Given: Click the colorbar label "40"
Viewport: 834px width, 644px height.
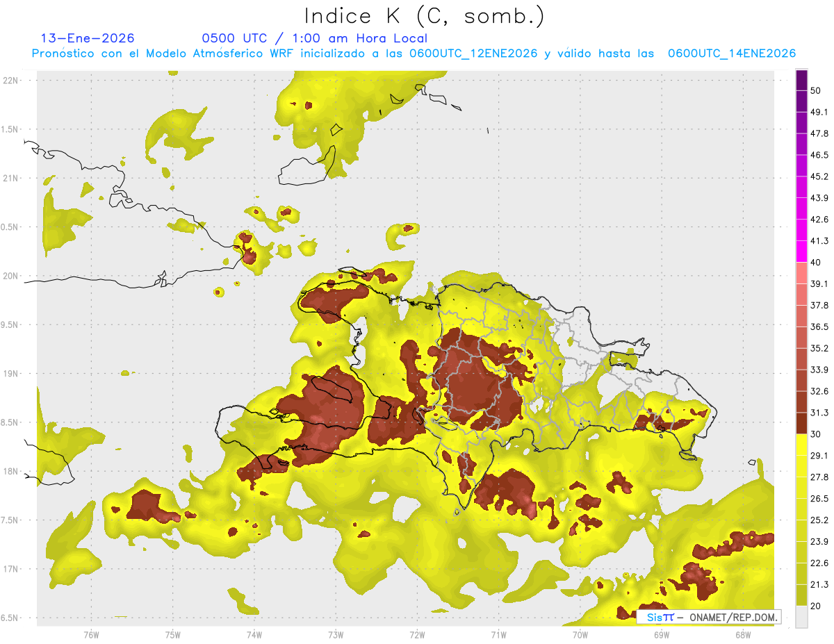Looking at the screenshot, I should tap(816, 263).
